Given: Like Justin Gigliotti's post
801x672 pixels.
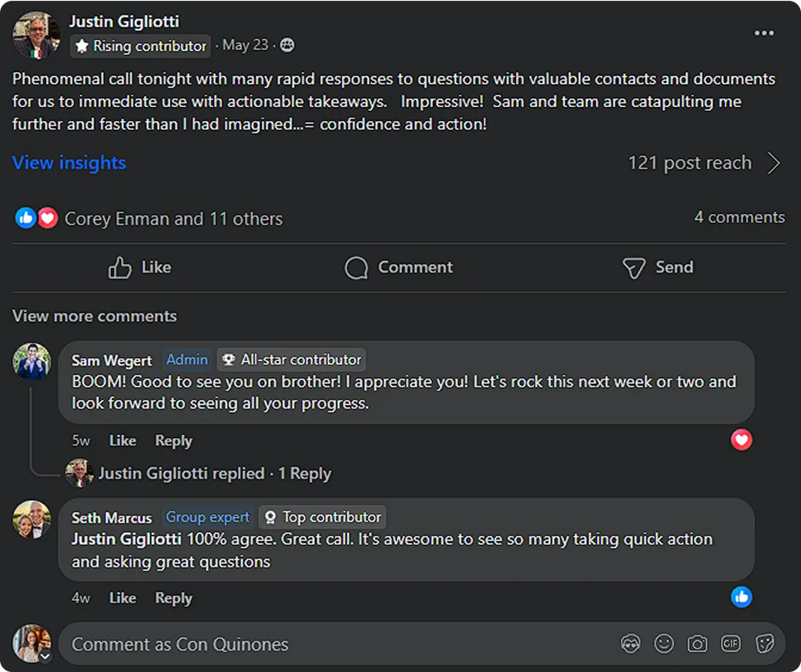Looking at the screenshot, I should (139, 267).
